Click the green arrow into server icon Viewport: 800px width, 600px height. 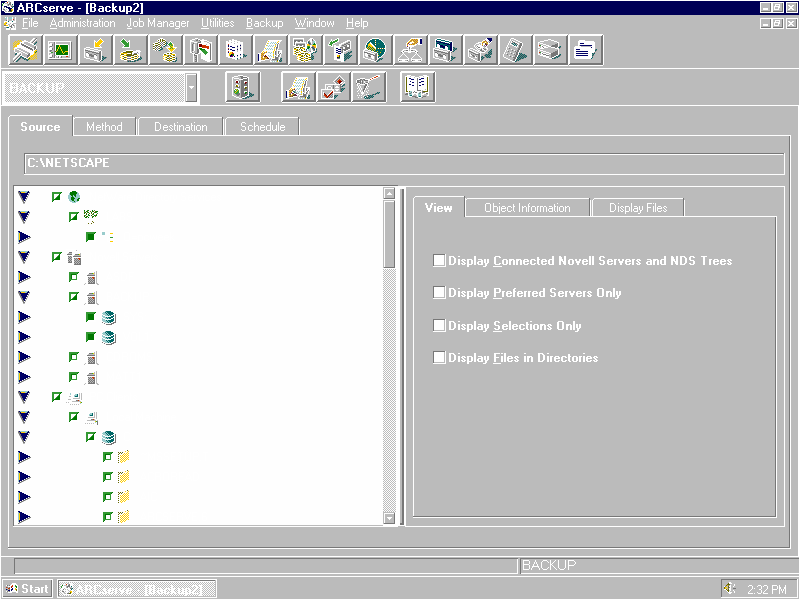[x=341, y=50]
